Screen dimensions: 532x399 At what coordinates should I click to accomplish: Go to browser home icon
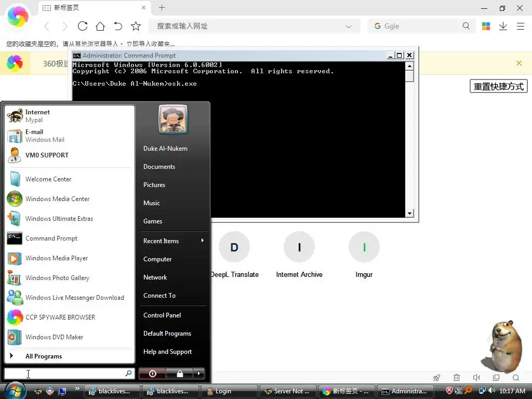click(x=100, y=26)
